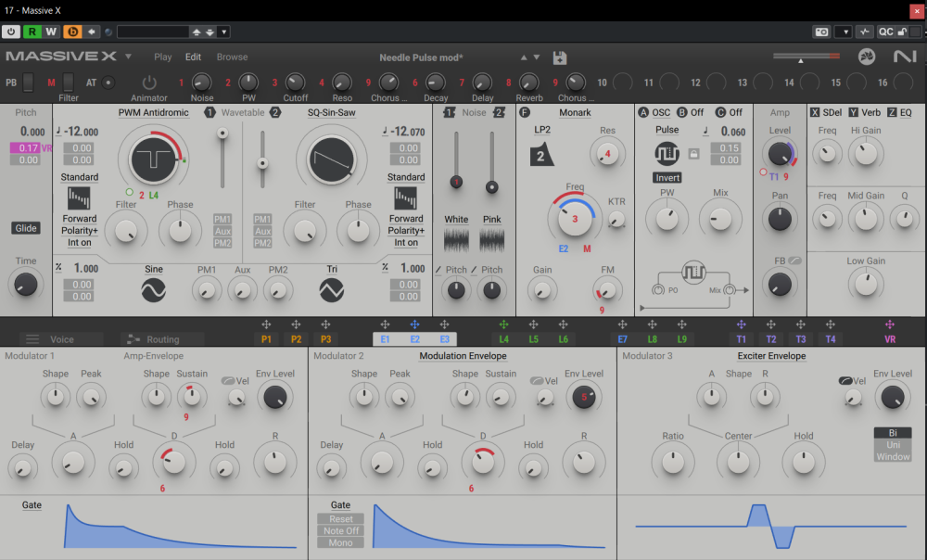
Task: Adjust oscillator 1 wavetable level slider
Action: click(222, 134)
